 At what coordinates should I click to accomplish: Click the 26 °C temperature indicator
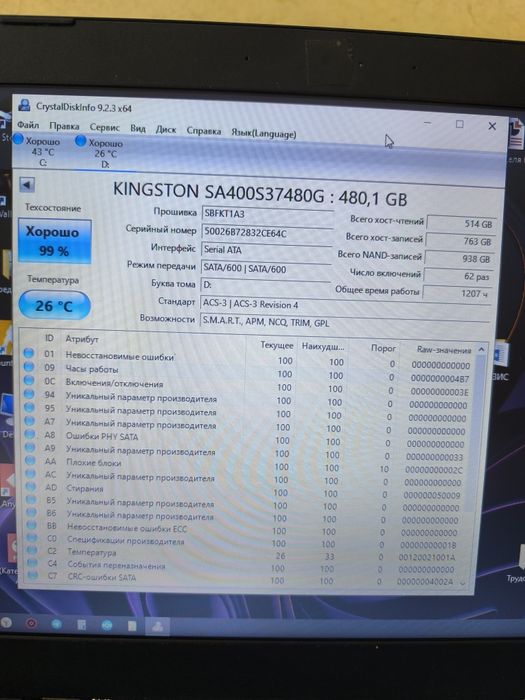54,305
